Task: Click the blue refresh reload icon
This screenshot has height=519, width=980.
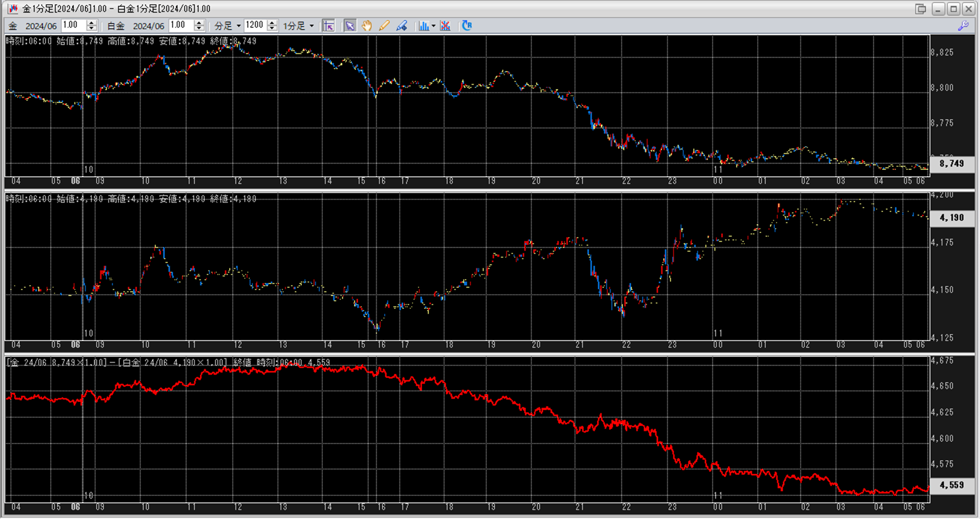Action: pyautogui.click(x=466, y=25)
